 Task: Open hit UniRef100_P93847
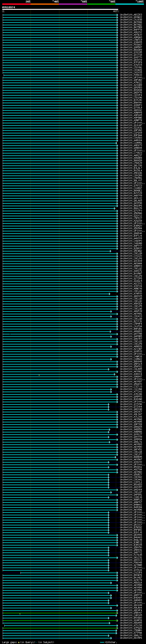(x=131, y=45)
